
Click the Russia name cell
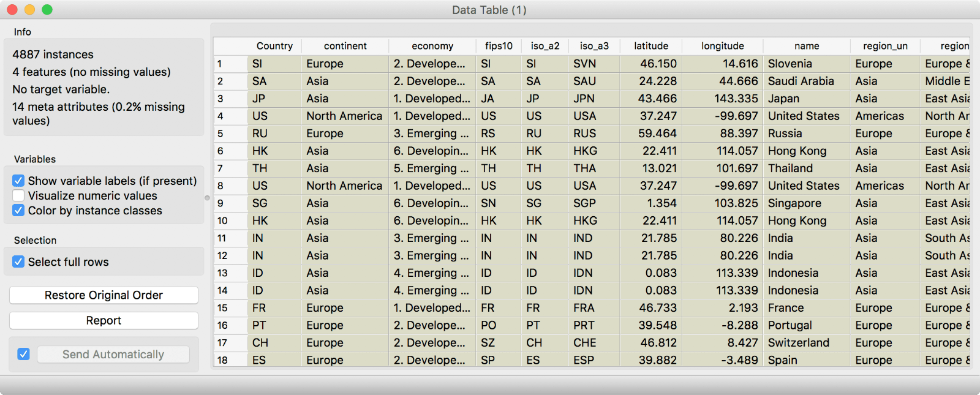(x=807, y=134)
